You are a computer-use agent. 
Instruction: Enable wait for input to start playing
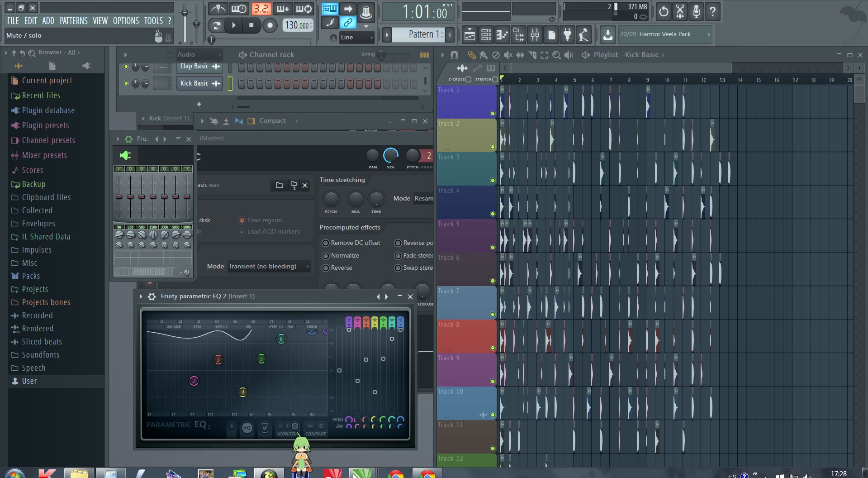click(x=238, y=9)
